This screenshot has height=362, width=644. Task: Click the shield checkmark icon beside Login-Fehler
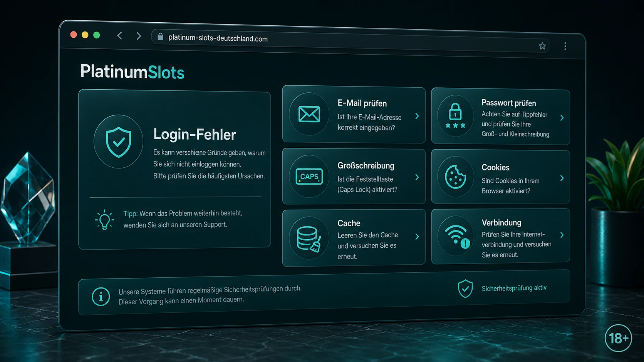pos(118,142)
